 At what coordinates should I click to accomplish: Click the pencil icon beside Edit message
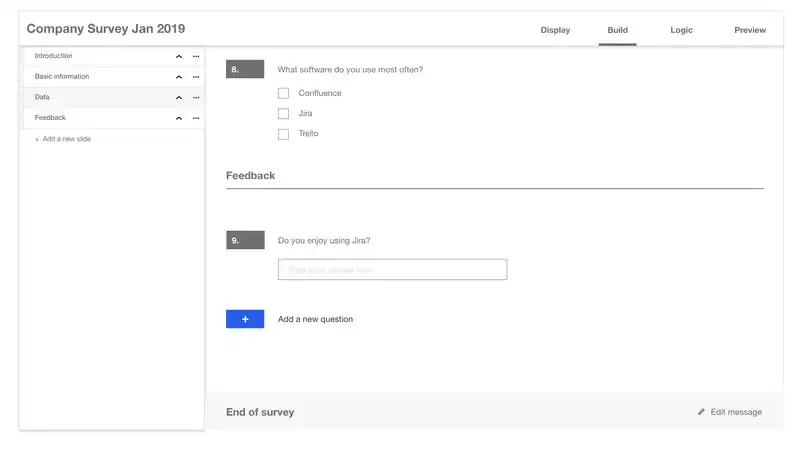point(702,412)
